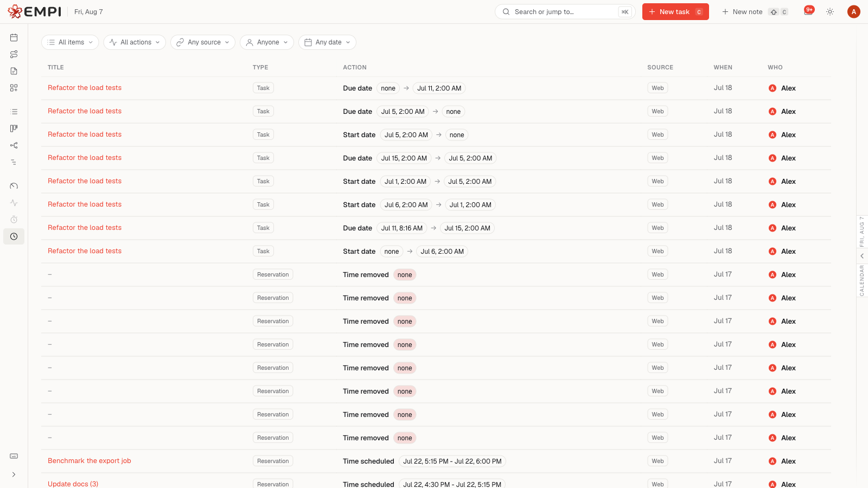Open the Update docs (3) link
The width and height of the screenshot is (868, 488).
[73, 484]
